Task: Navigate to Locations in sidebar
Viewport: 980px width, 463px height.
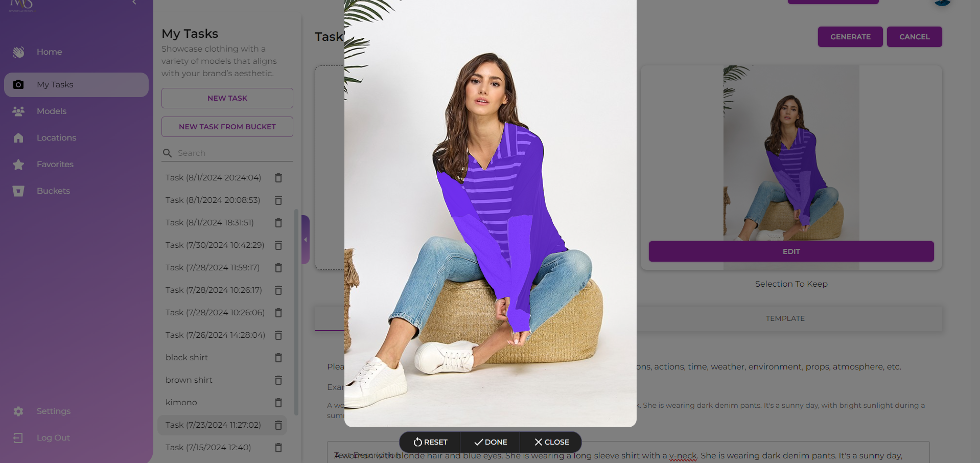Action: [56, 138]
